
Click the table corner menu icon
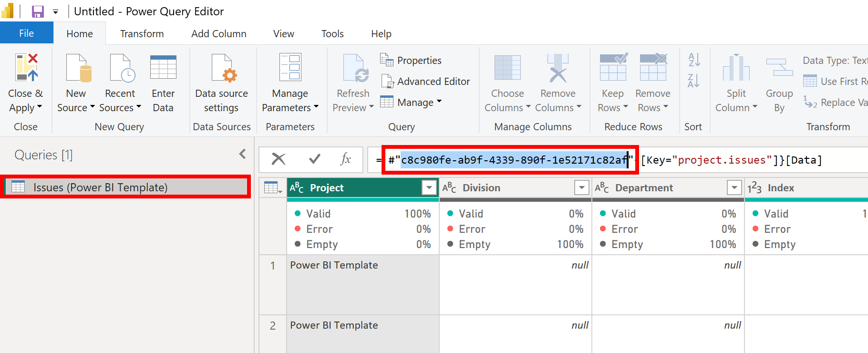(x=273, y=187)
